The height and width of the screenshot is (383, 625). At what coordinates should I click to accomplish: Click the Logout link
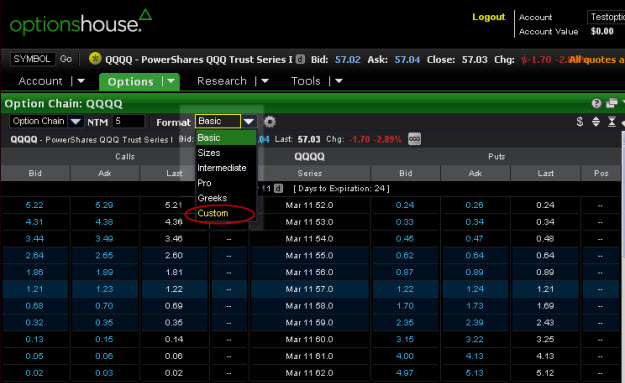pos(489,17)
